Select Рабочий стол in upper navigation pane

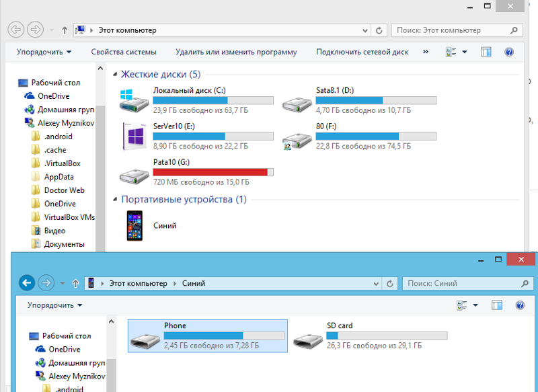click(49, 83)
